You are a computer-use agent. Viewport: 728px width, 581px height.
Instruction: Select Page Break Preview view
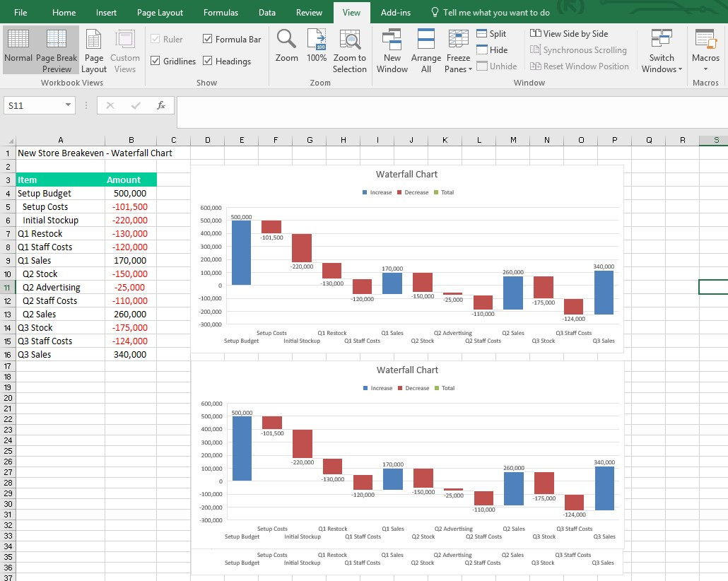point(57,49)
